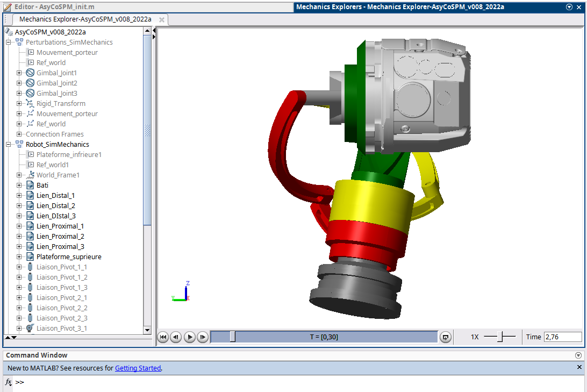The width and height of the screenshot is (587, 392).
Task: Select the Mechanics Explorer-AsyCoSPM_v008_2022a tab
Action: [x=85, y=19]
